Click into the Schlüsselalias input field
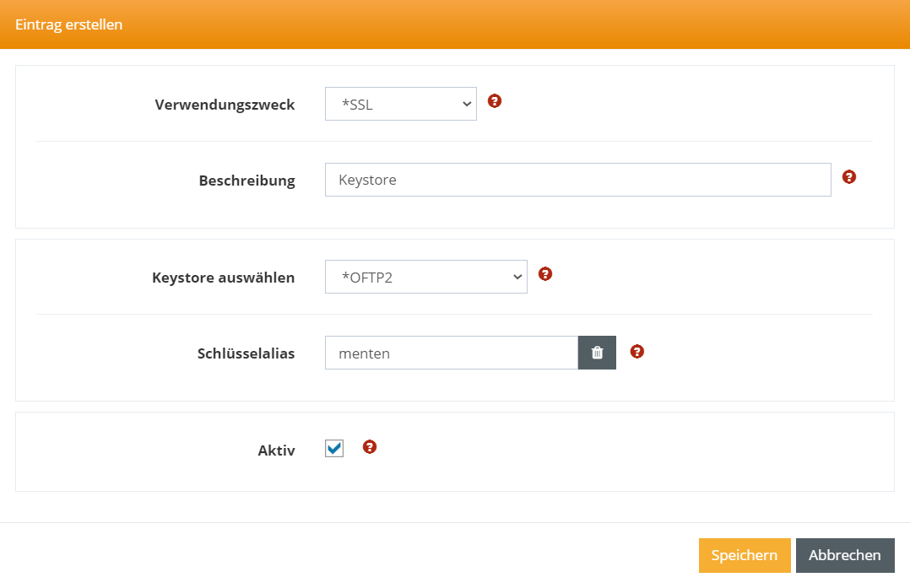The width and height of the screenshot is (910, 588). (451, 353)
